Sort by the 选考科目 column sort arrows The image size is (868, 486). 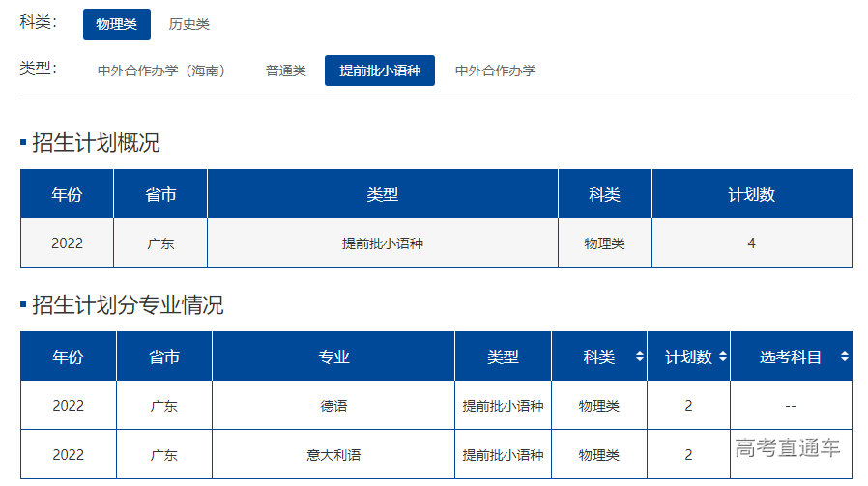tap(844, 357)
